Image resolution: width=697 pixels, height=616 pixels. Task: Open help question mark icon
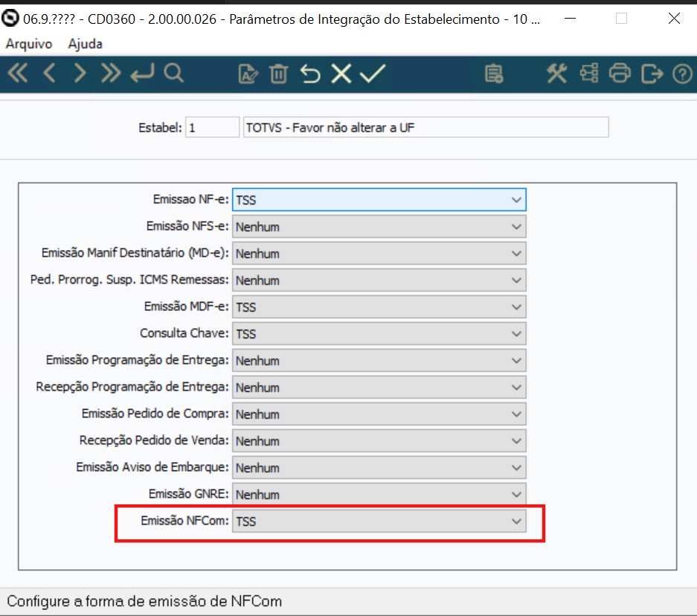[682, 74]
